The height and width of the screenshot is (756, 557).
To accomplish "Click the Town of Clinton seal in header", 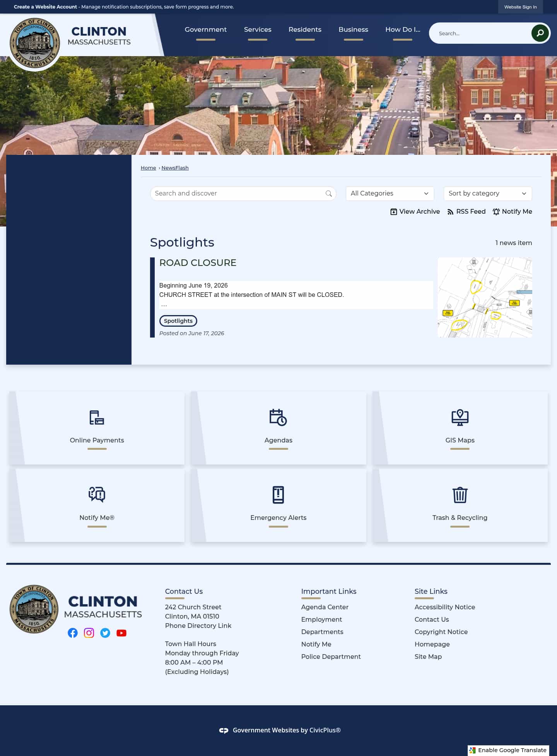I will [35, 43].
